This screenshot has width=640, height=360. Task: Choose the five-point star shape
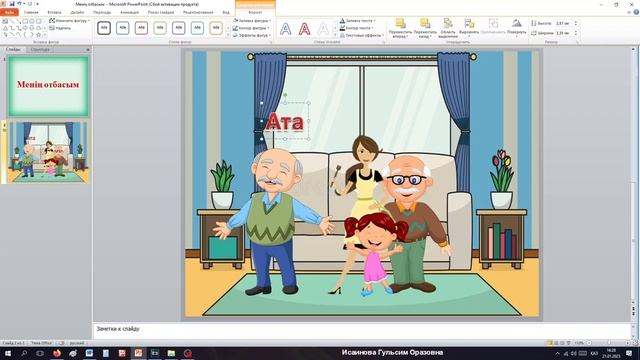click(38, 35)
